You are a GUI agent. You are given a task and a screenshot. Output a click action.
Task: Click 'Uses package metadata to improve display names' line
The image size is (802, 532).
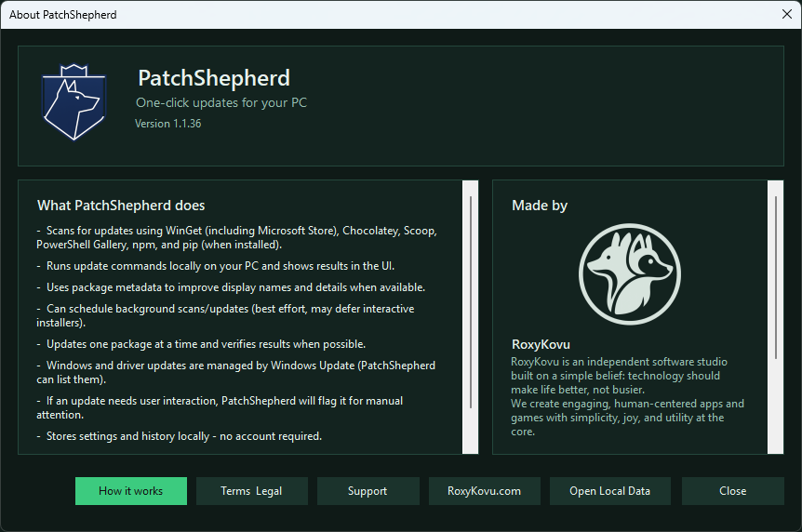pos(231,287)
